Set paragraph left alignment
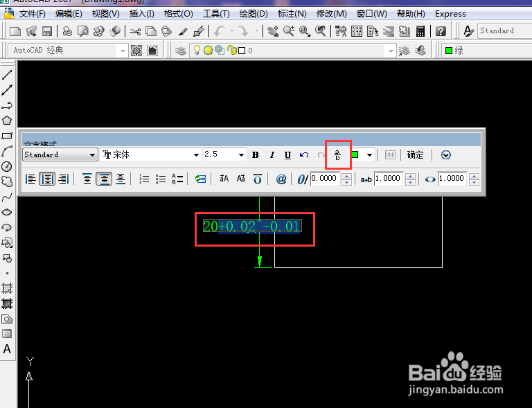Viewport: 532px width, 408px height. (x=30, y=179)
